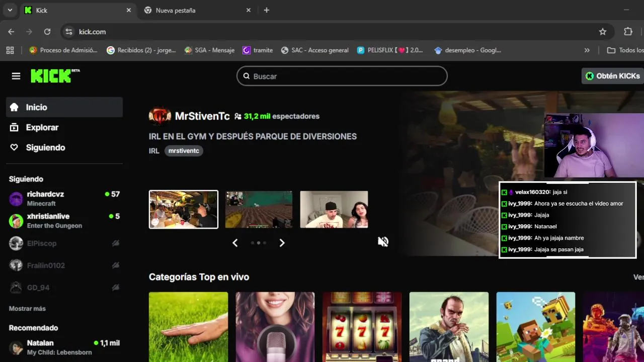Image resolution: width=644 pixels, height=362 pixels.
Task: Go to Inicio in sidebar
Action: point(64,107)
